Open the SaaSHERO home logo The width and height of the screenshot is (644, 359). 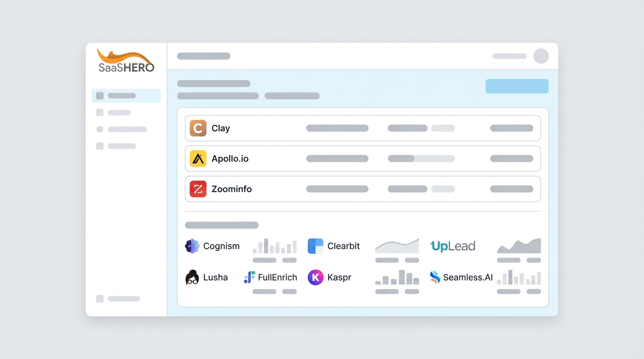pyautogui.click(x=125, y=61)
